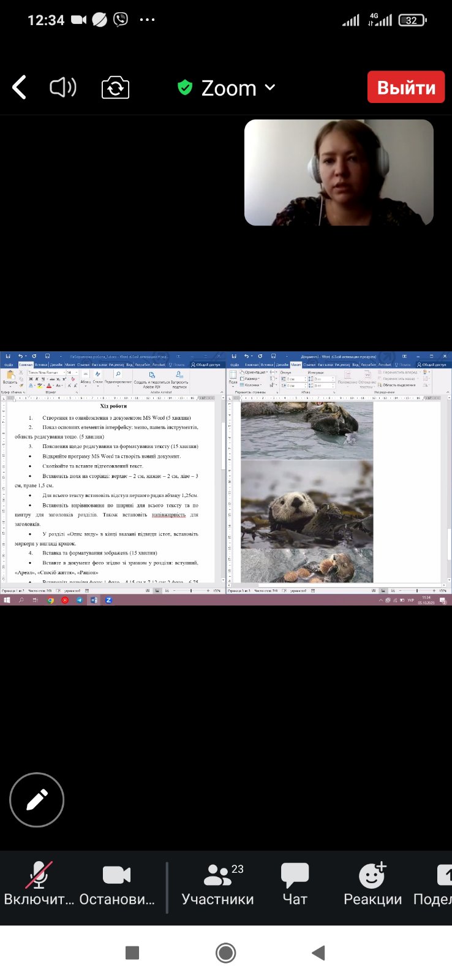Tap the sea otter photo in the shared document

click(x=307, y=504)
